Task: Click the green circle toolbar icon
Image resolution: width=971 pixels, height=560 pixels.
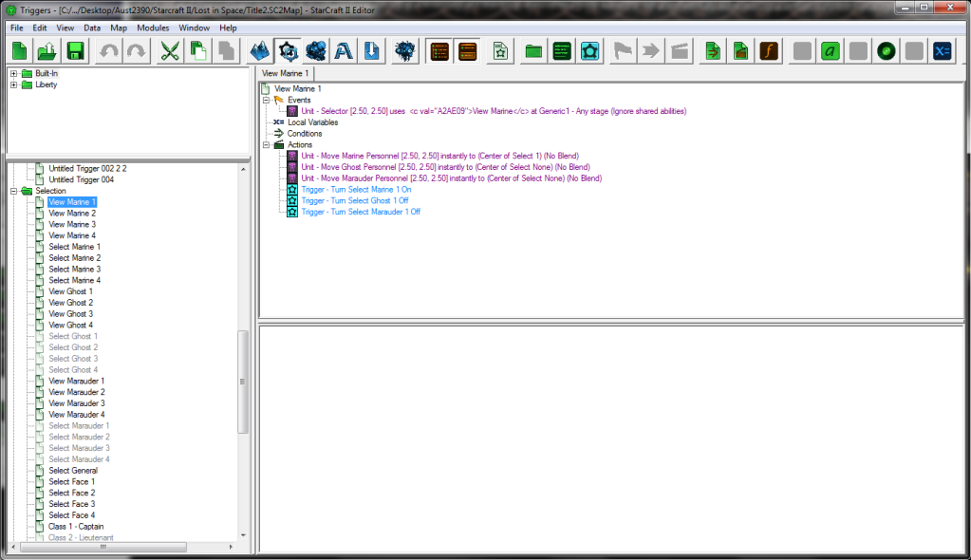Action: point(887,51)
